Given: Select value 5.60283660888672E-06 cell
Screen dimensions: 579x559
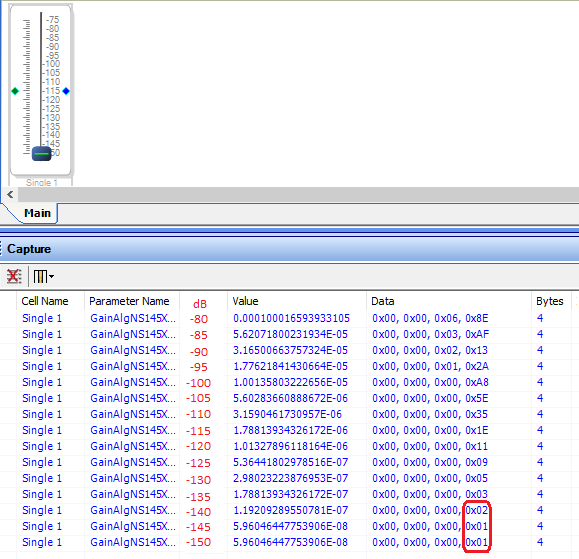Looking at the screenshot, I should (x=290, y=398).
